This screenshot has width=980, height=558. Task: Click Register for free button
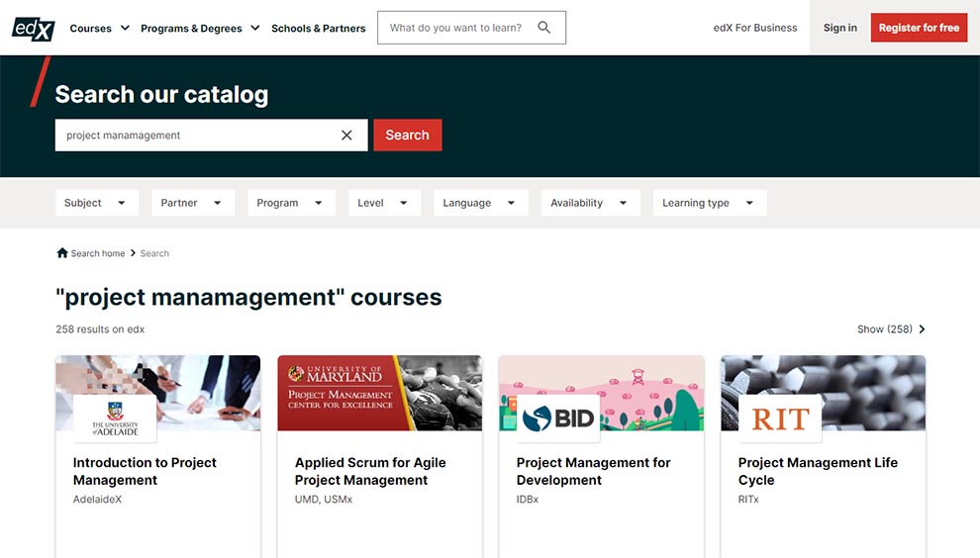(x=919, y=28)
